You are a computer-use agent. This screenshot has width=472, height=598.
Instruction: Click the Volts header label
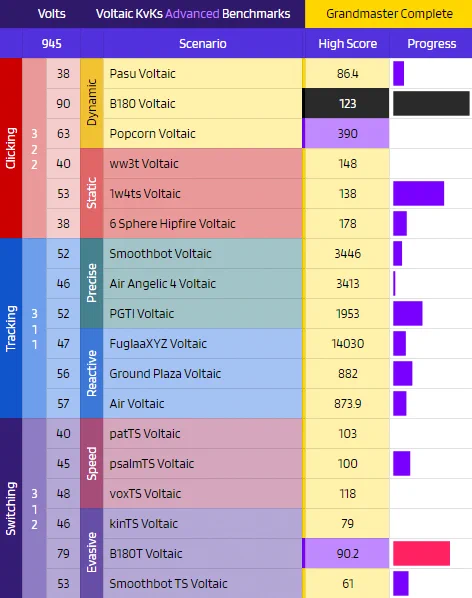(x=51, y=14)
